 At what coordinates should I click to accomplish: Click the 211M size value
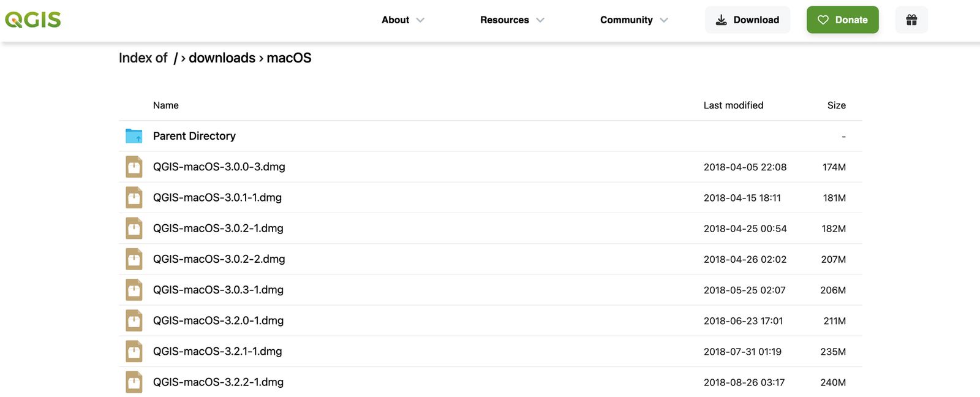click(x=835, y=321)
